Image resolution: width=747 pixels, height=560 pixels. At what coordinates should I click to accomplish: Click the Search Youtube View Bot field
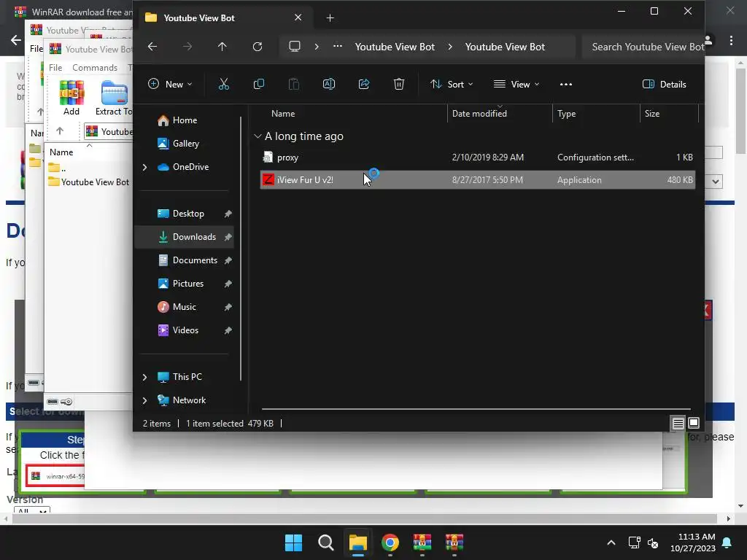643,47
